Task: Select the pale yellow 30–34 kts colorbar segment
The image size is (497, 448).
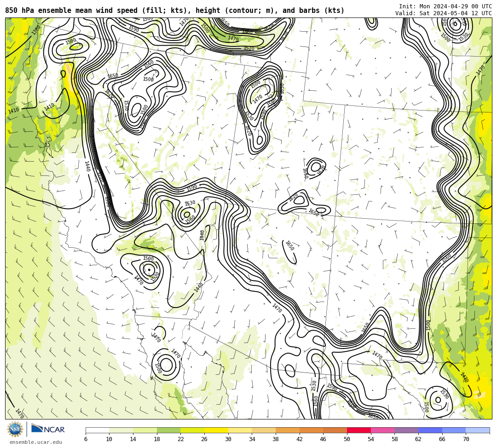Action: [x=240, y=430]
